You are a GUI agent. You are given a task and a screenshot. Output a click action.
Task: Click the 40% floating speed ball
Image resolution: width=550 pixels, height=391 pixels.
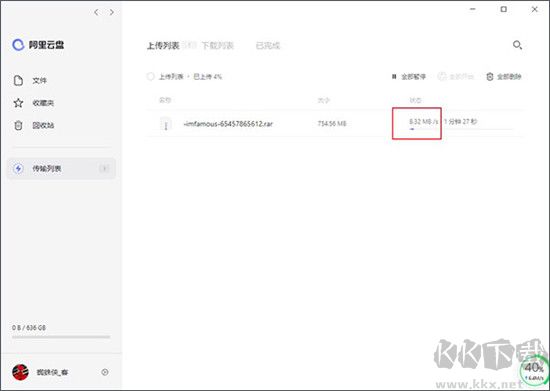[x=534, y=371]
